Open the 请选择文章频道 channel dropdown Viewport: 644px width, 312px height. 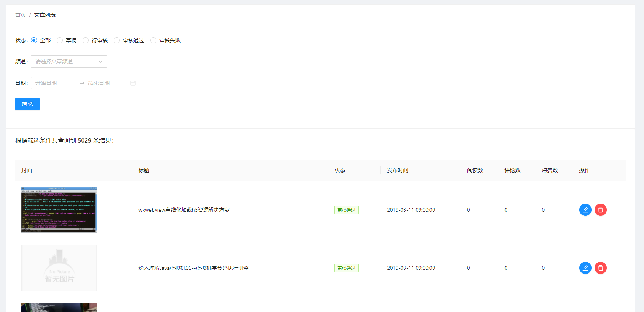(x=65, y=62)
